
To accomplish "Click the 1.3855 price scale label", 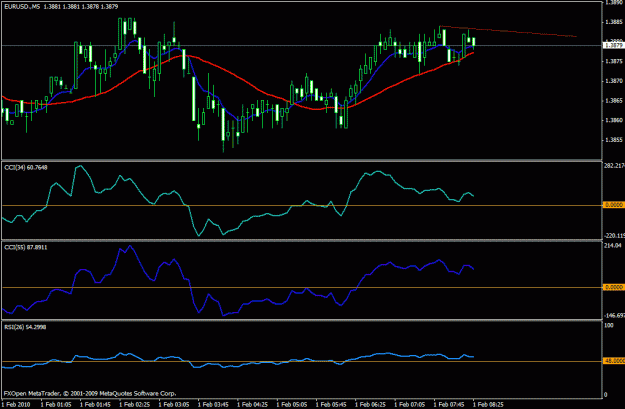I will tap(614, 140).
